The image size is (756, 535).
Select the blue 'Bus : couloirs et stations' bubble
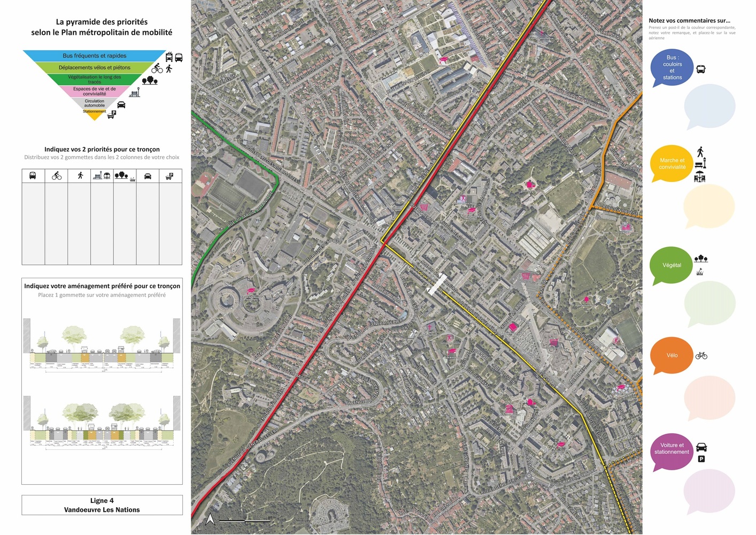click(x=672, y=68)
